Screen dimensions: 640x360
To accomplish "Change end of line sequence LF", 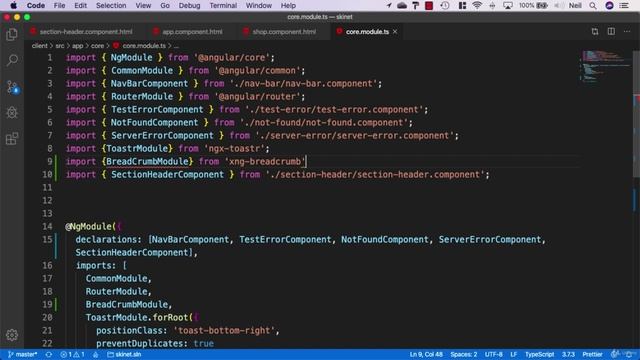I will click(x=513, y=354).
